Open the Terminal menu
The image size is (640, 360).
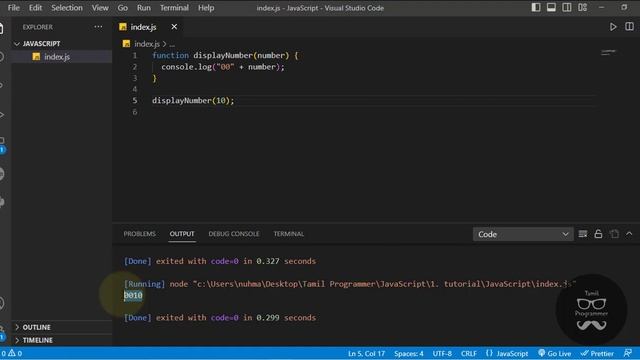tap(174, 8)
